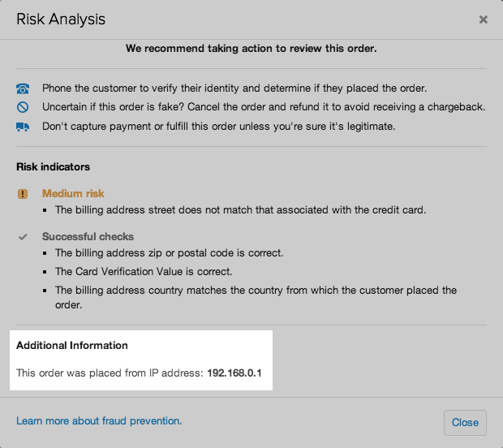Click the phone icon next to verify identity

[x=22, y=88]
